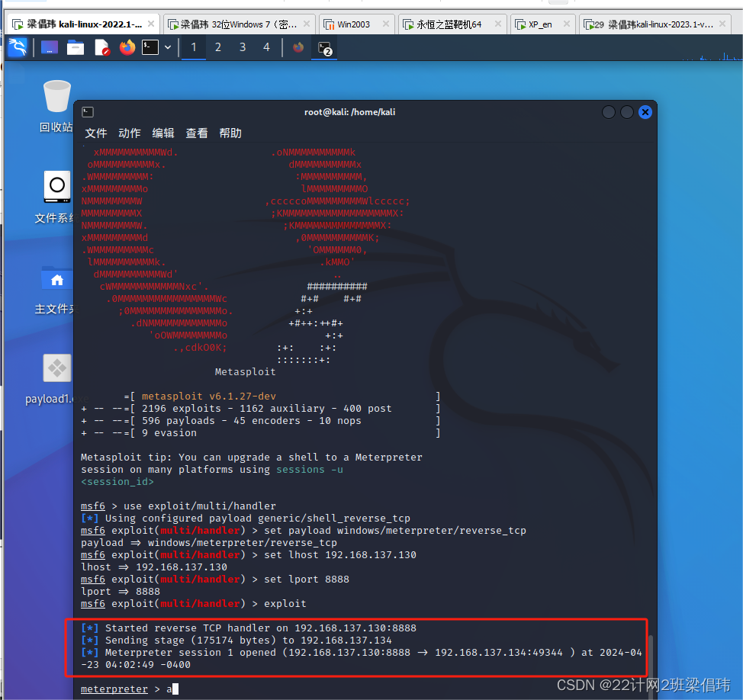Viewport: 743px width, 700px height.
Task: Open the 动作 menu in terminal
Action: [130, 133]
